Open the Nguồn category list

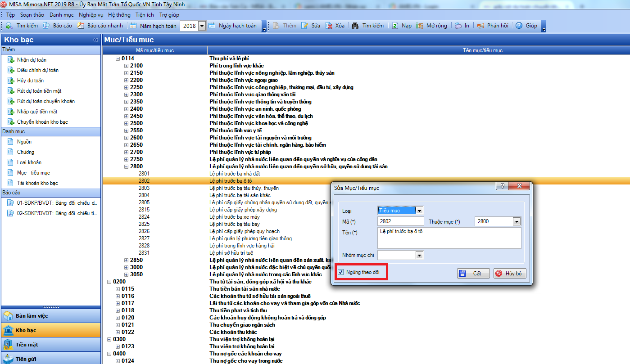tap(24, 142)
